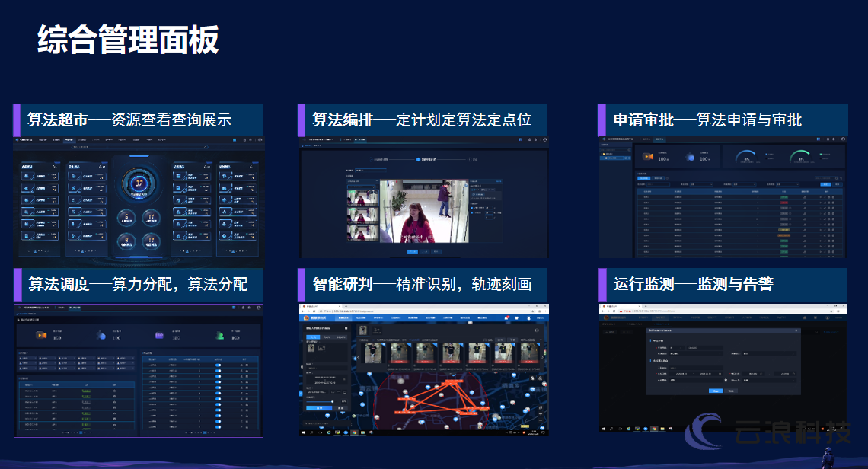868x469 pixels.
Task: Click the purple icon in 算法调度 stats bar
Action: point(159,336)
